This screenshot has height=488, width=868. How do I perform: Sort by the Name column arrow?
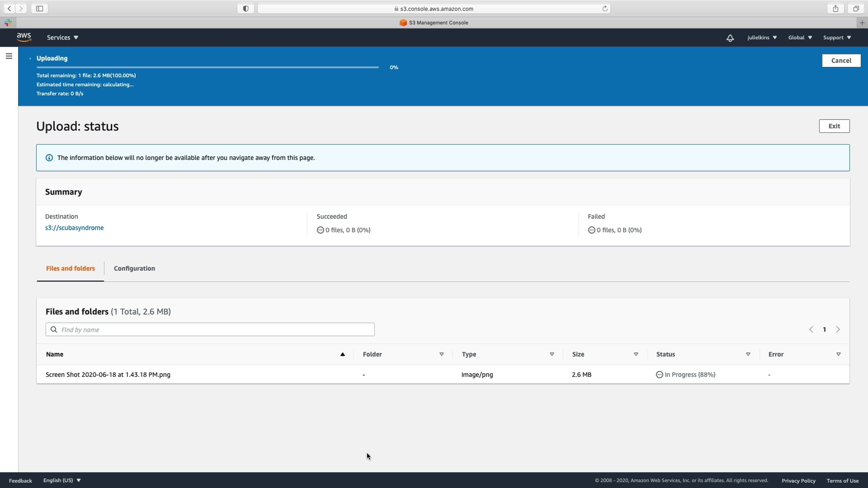click(343, 354)
